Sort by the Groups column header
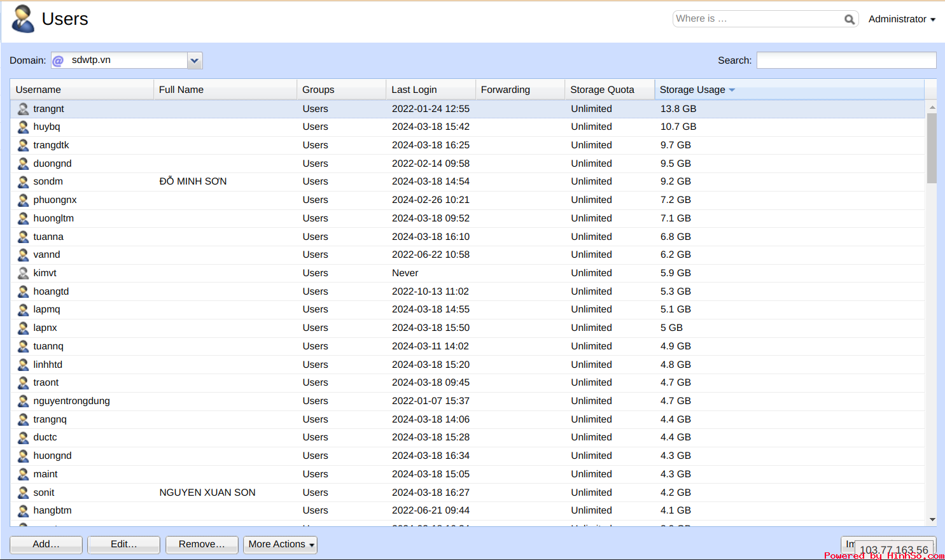 [342, 90]
